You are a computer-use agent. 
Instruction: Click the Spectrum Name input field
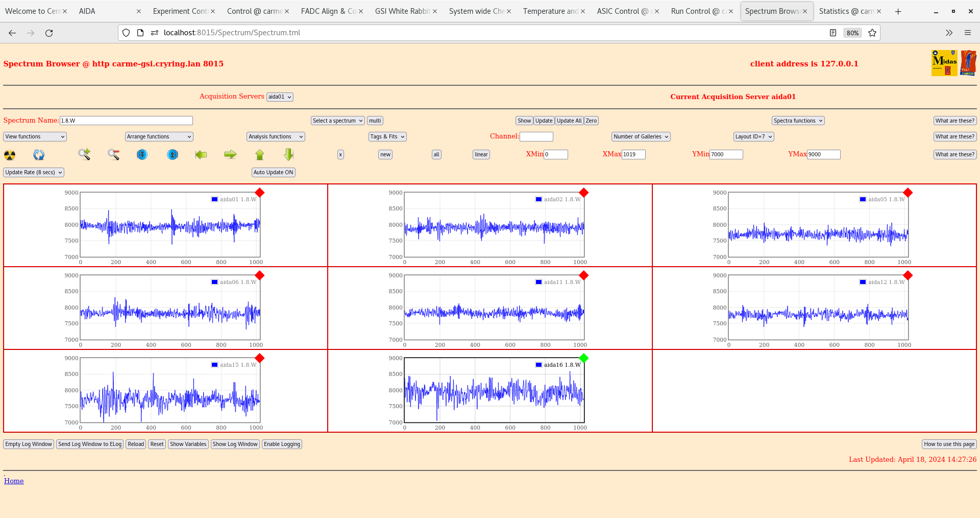[x=126, y=121]
